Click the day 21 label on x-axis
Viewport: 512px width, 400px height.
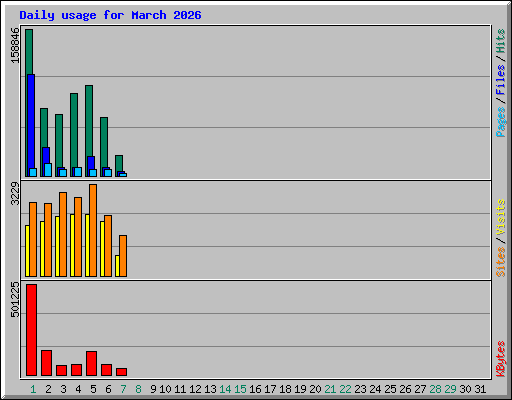point(330,389)
